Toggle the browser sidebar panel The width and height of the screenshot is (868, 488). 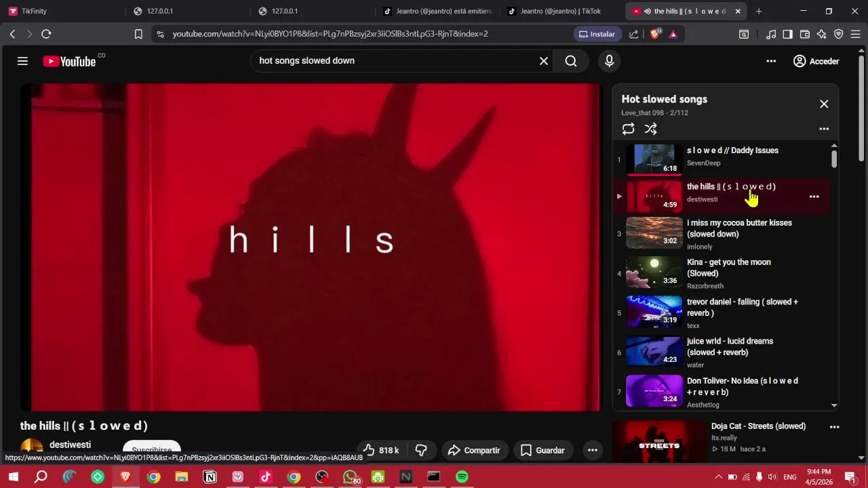click(787, 34)
